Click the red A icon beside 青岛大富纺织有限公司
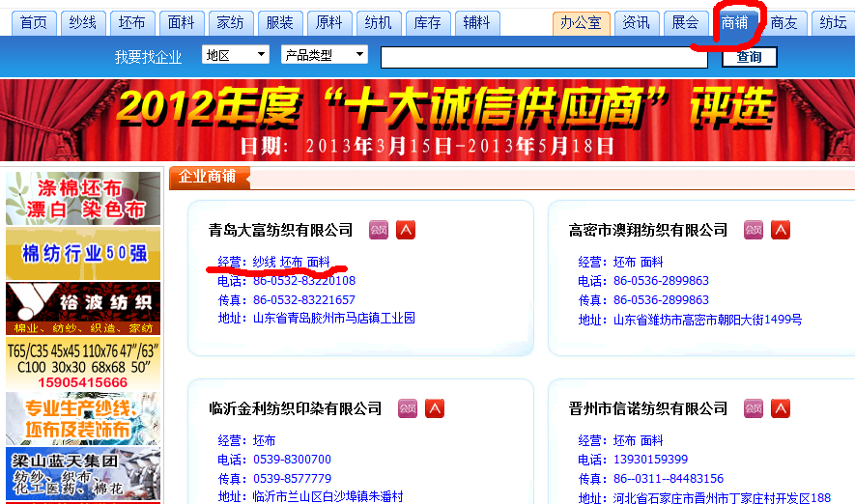The height and width of the screenshot is (504, 855). coord(406,230)
